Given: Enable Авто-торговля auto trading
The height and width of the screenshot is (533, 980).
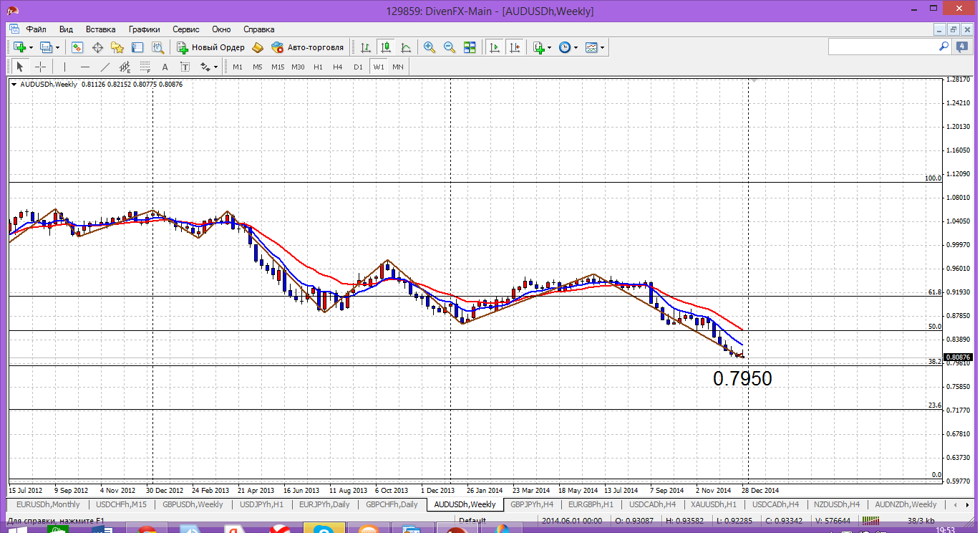Looking at the screenshot, I should coord(307,47).
